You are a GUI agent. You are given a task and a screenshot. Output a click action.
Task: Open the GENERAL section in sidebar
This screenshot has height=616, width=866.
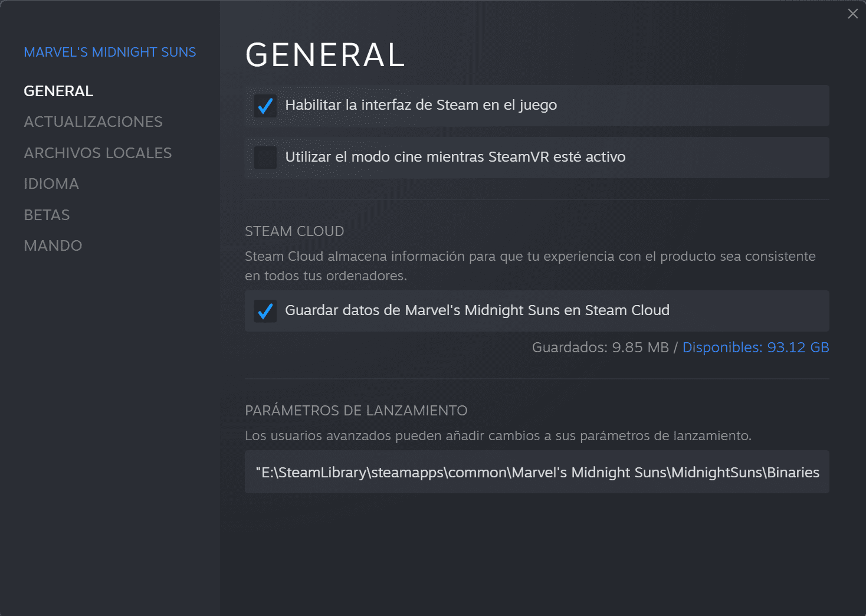point(58,91)
